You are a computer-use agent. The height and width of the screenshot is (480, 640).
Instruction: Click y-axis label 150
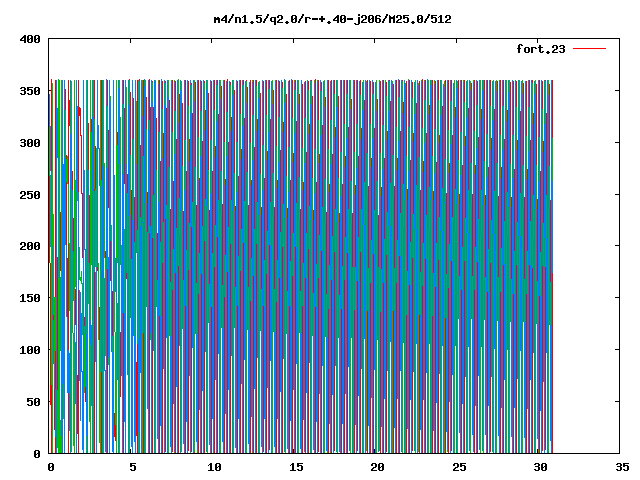click(30, 298)
